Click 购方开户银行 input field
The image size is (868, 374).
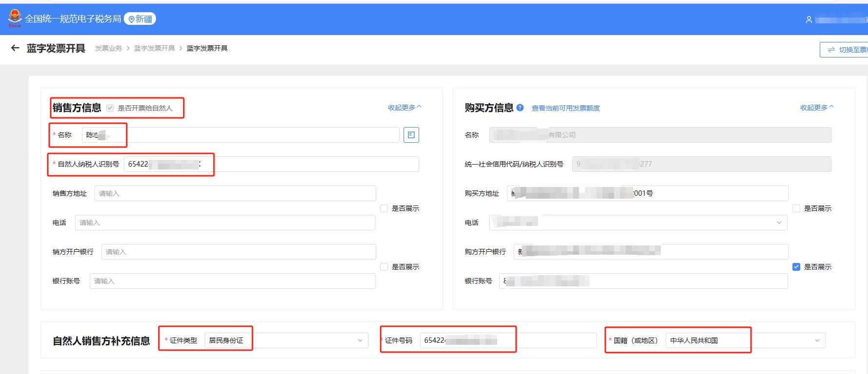pos(651,252)
